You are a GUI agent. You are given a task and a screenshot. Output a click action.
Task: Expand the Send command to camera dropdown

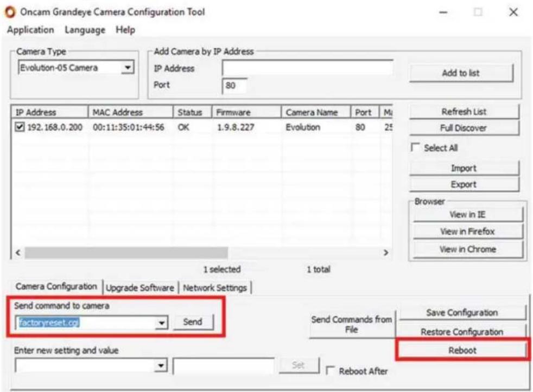coord(161,323)
